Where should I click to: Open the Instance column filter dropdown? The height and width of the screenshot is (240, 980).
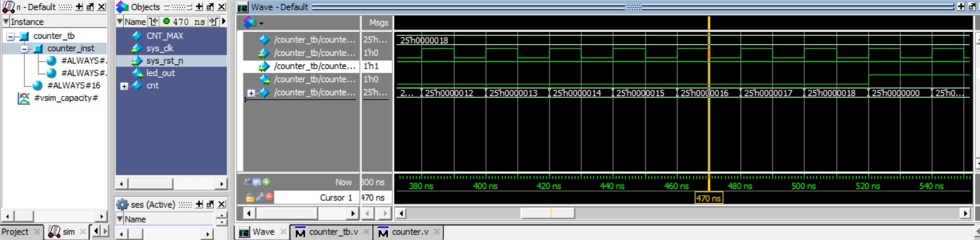[x=6, y=22]
